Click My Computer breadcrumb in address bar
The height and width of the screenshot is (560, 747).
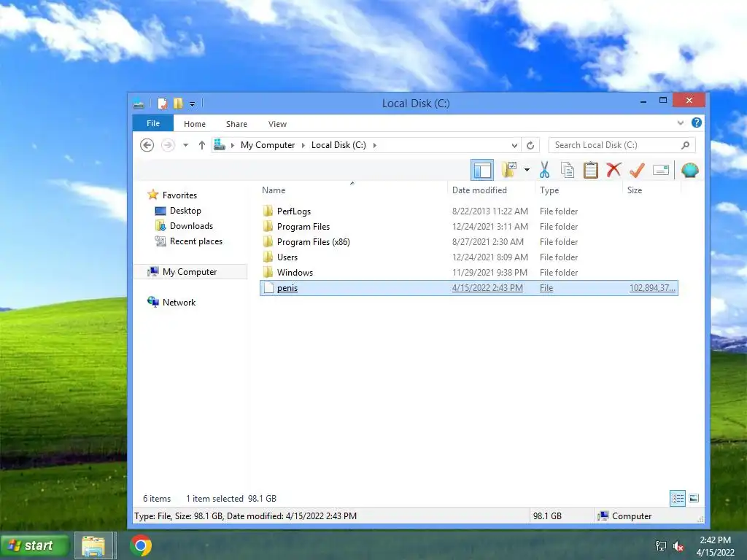coord(267,145)
